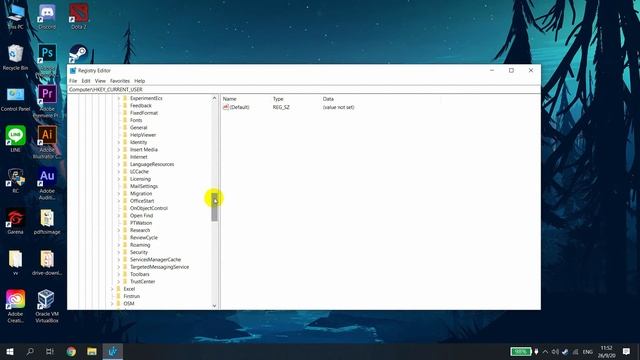Open the Help menu in Registry Editor
Viewport: 640px width, 360px height.
click(140, 81)
